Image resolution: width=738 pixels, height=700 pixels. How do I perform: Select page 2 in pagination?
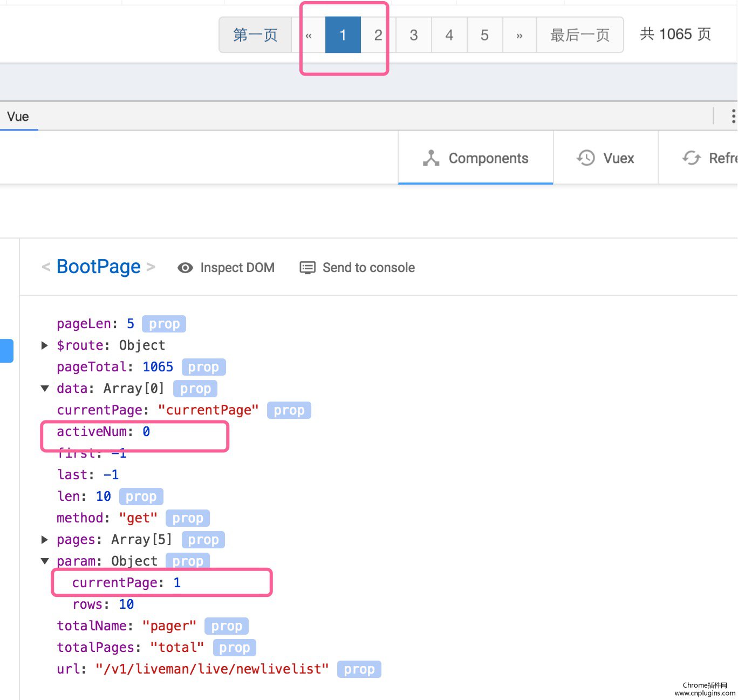pyautogui.click(x=378, y=35)
